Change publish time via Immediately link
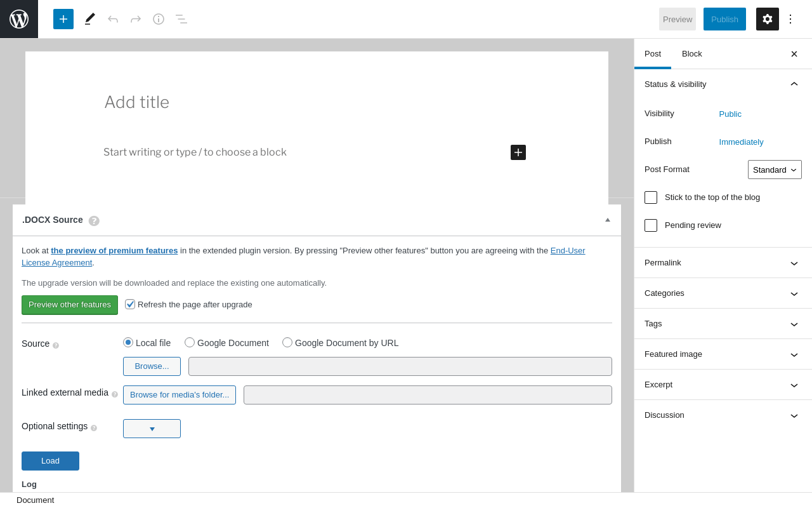812x508 pixels. click(741, 142)
